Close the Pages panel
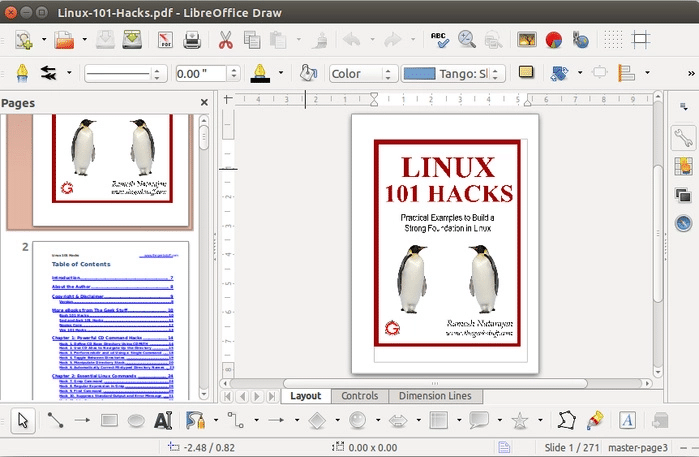The height and width of the screenshot is (457, 699). pyautogui.click(x=204, y=103)
